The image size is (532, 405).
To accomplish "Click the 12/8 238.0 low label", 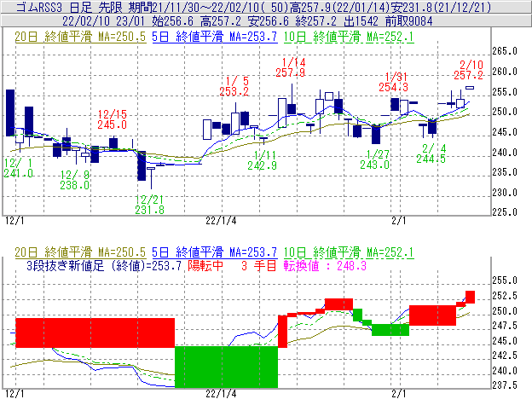I will pos(75,180).
